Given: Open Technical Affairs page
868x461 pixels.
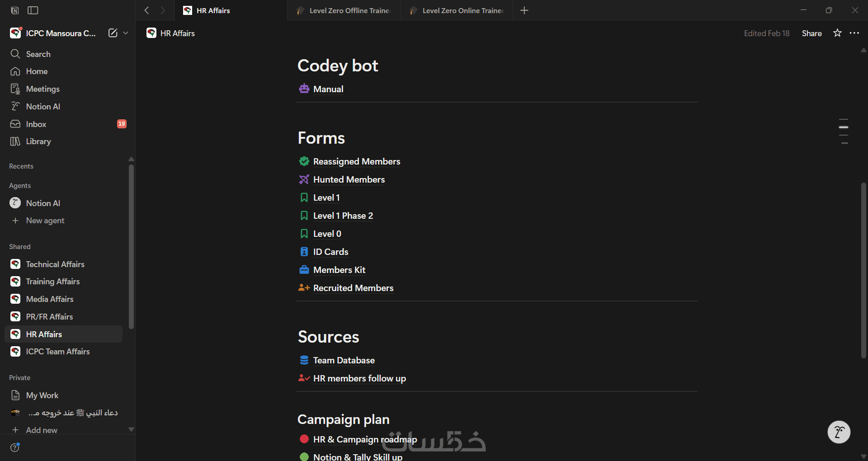Looking at the screenshot, I should (x=63, y=264).
